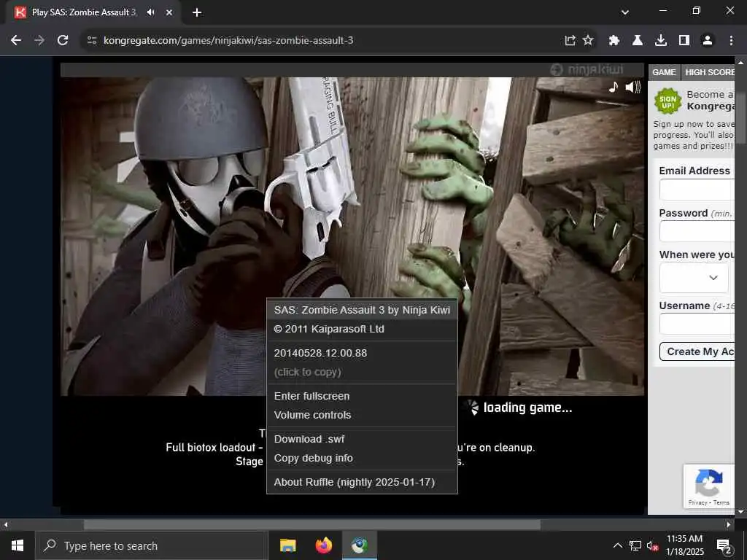The image size is (747, 560).
Task: Open About Ruffle (nightly 2025-01-17)
Action: (x=362, y=482)
